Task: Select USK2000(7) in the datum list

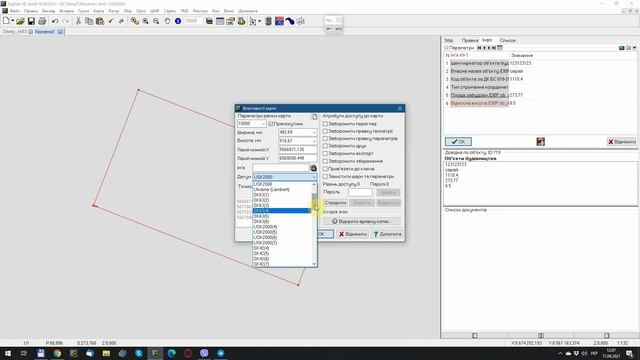Action: [265, 242]
